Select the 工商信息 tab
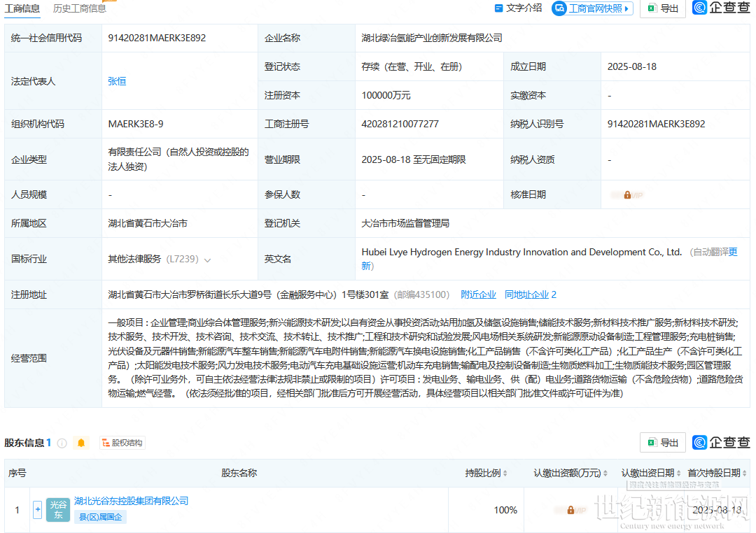Image resolution: width=756 pixels, height=533 pixels. click(x=22, y=8)
